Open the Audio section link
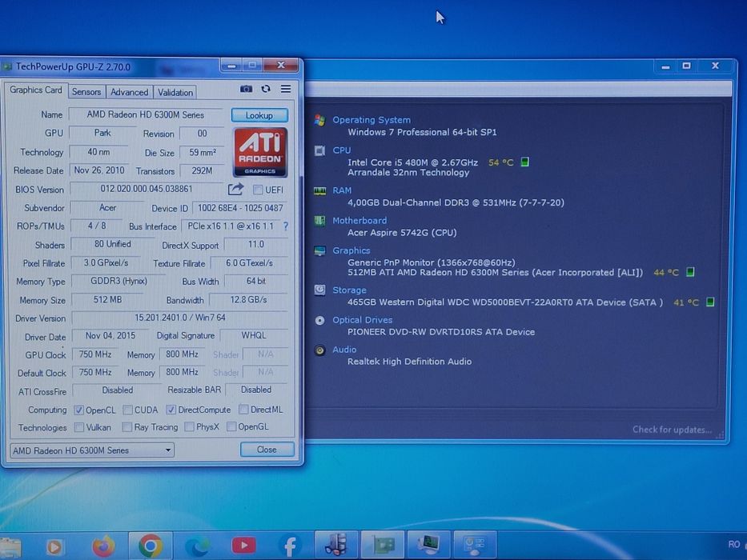The width and height of the screenshot is (747, 560). point(344,350)
